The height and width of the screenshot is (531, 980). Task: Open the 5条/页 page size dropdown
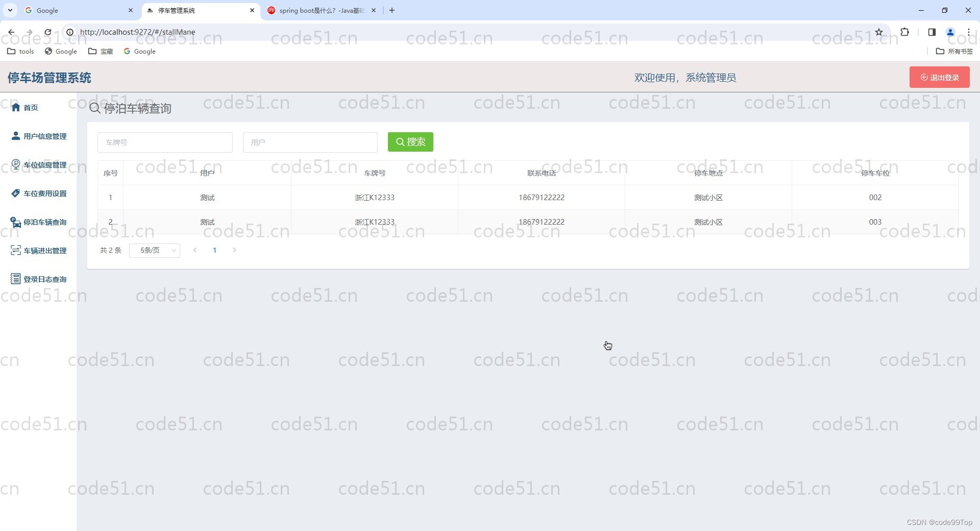tap(155, 250)
